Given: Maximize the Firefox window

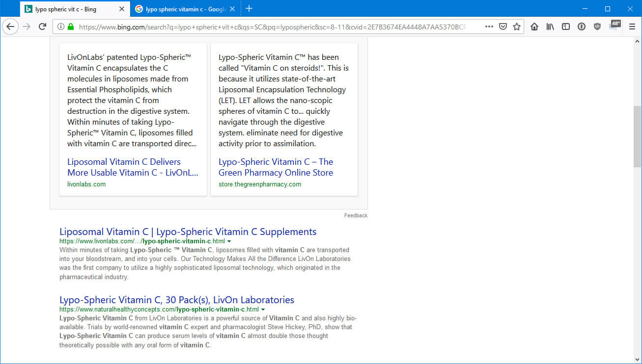Looking at the screenshot, I should (x=608, y=8).
